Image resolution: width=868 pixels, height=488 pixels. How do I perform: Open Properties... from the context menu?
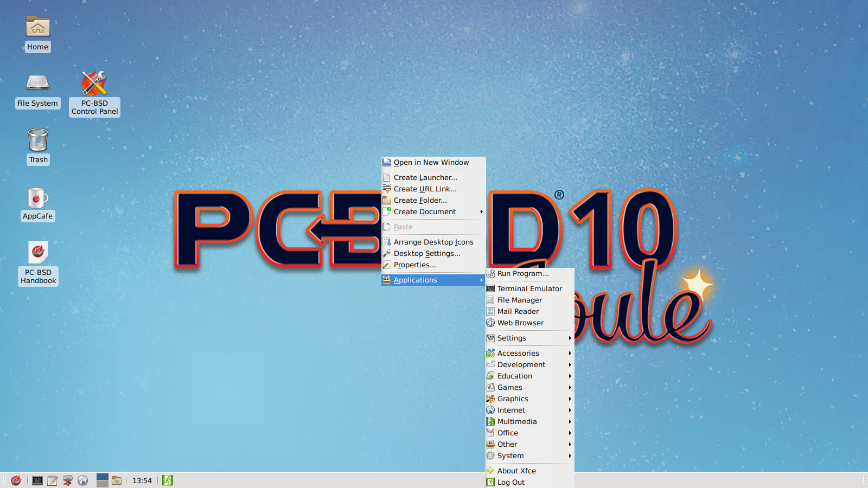(433, 265)
